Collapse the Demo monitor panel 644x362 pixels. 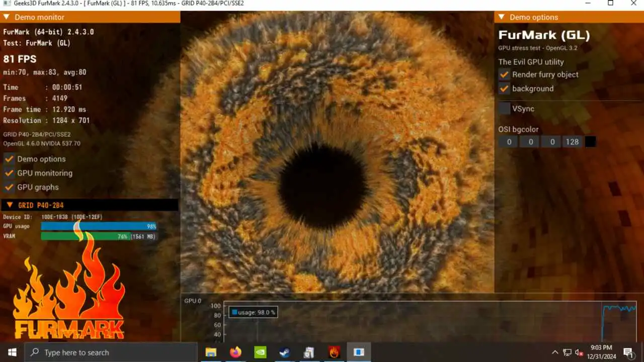(x=7, y=17)
